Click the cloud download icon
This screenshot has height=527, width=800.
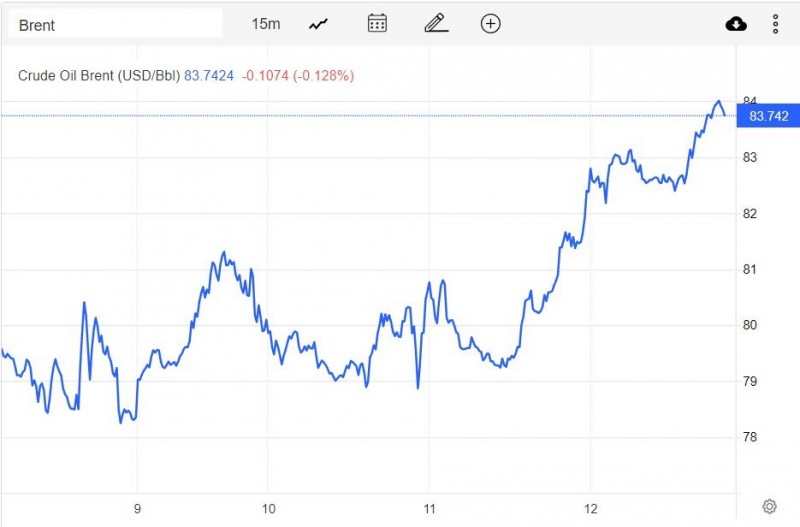(736, 24)
